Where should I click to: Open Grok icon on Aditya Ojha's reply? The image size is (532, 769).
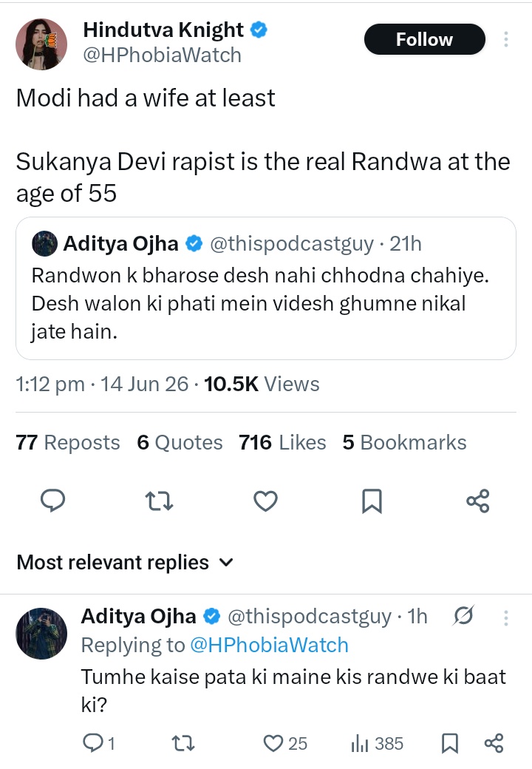click(x=463, y=615)
